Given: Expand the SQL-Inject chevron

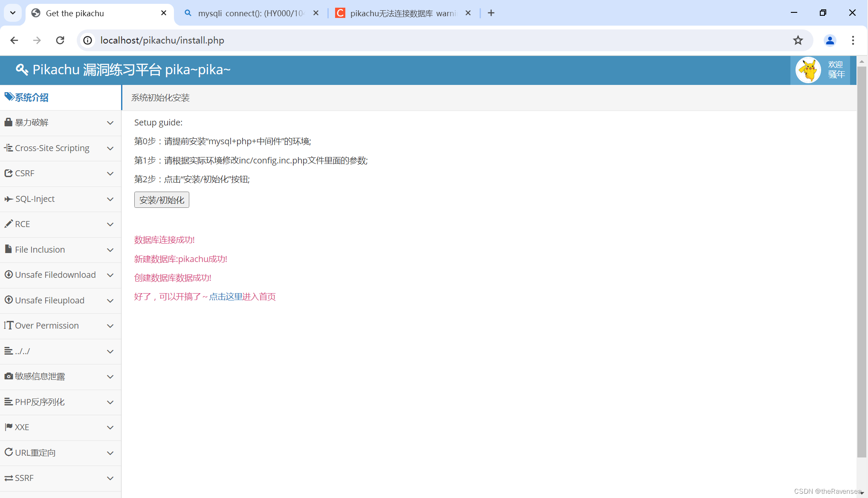Looking at the screenshot, I should 110,199.
